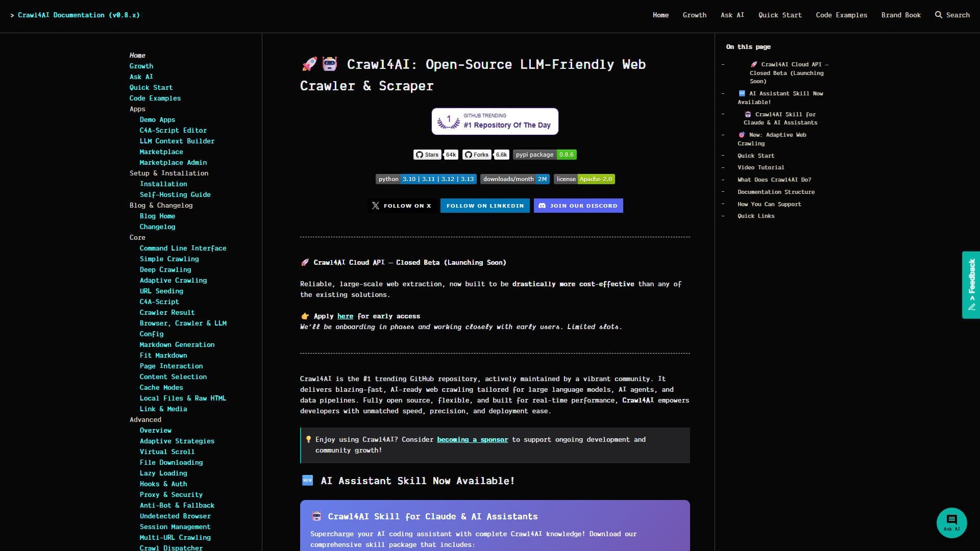Click the python versions badge
The image size is (980, 551).
[426, 179]
